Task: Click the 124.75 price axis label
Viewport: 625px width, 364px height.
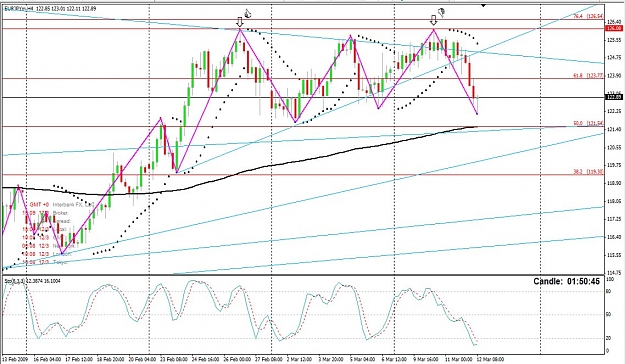Action: [x=613, y=57]
